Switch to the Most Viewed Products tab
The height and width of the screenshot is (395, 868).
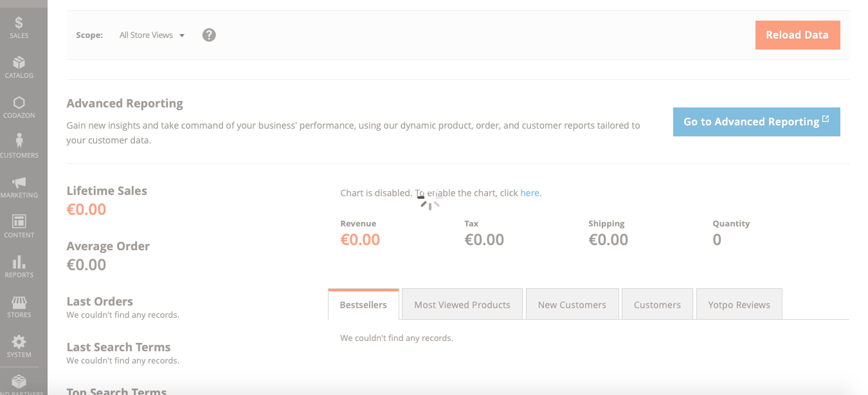[462, 304]
